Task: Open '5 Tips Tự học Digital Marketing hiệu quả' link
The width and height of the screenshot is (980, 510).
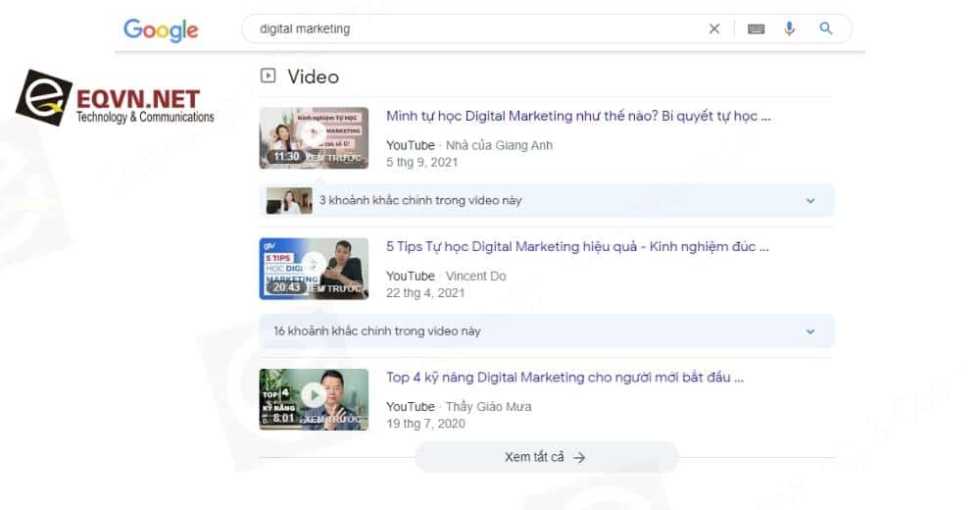Action: pos(577,246)
